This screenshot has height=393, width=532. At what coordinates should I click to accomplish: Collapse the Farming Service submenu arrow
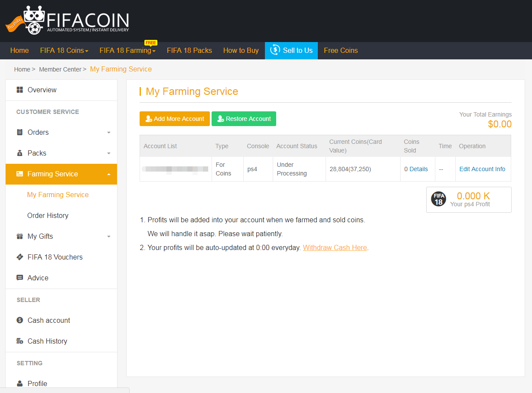tap(109, 174)
